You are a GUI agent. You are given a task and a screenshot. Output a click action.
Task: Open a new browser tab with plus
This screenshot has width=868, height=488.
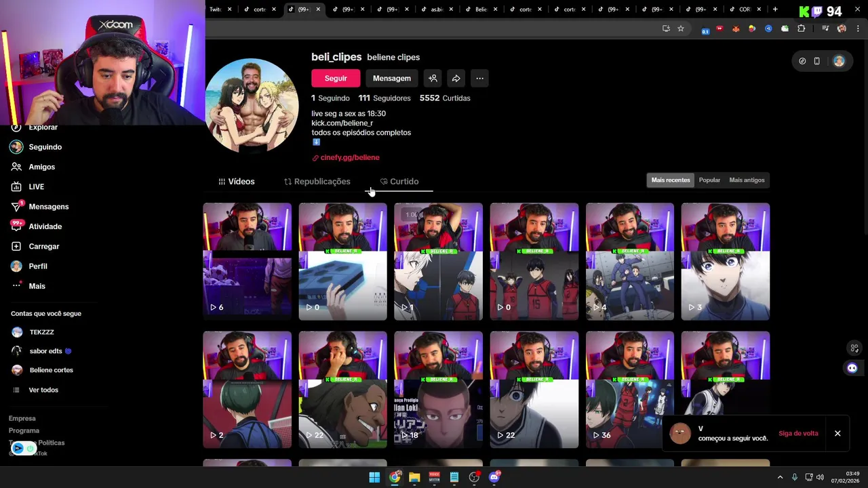(775, 9)
